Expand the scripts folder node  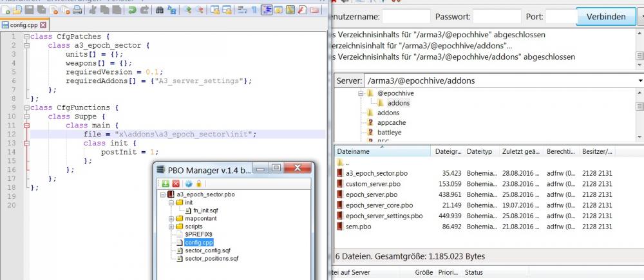point(171,227)
